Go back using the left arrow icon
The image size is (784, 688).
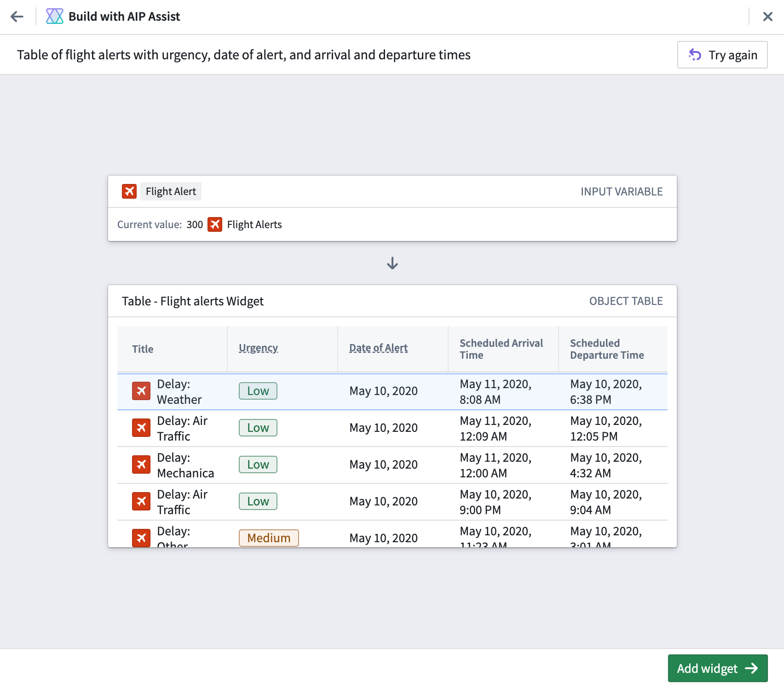point(17,17)
